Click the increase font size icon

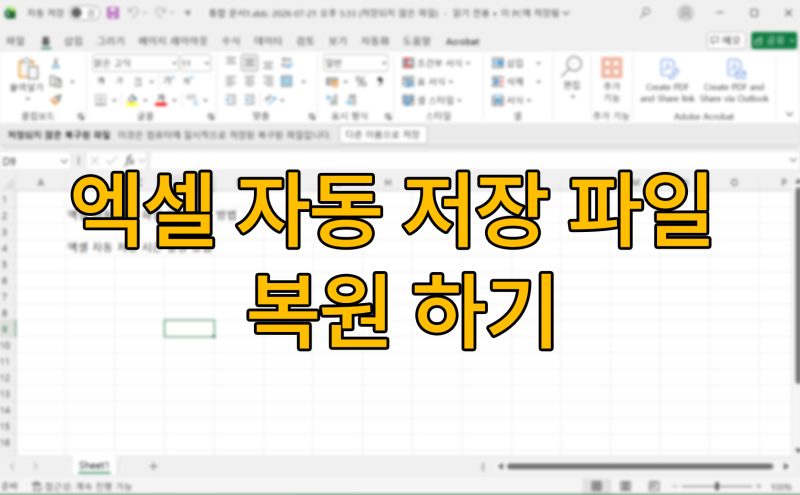coord(168,81)
